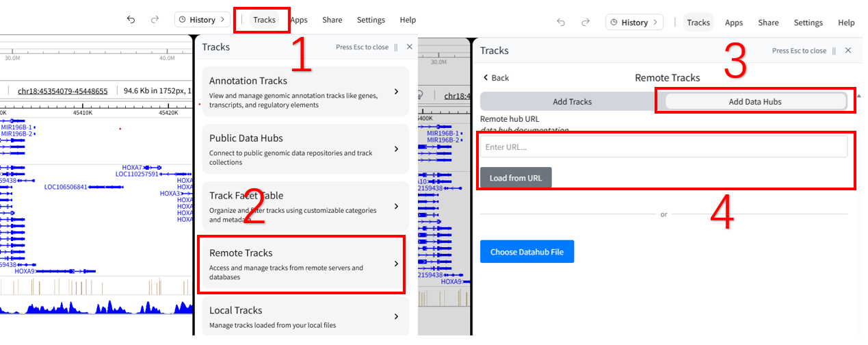Open the Remote Tracks entry in the list
868x345 pixels.
[x=301, y=264]
